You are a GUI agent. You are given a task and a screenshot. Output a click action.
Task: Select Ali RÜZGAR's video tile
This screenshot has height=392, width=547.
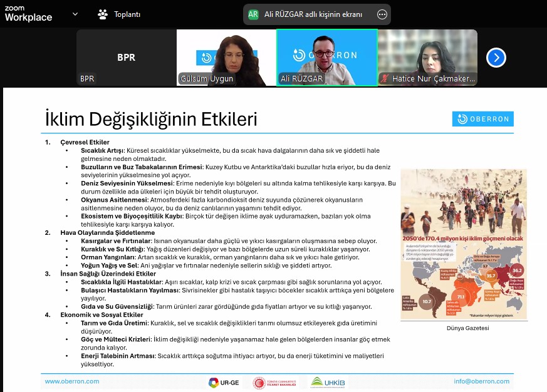(326, 58)
